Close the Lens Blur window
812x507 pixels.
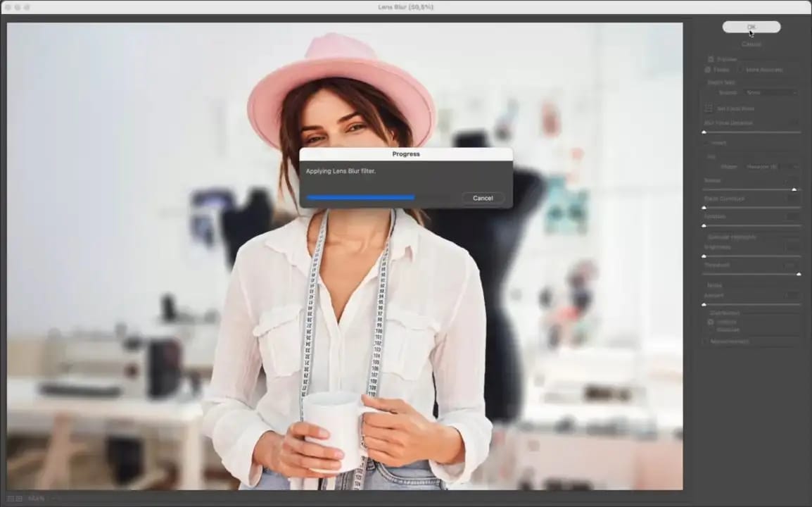pyautogui.click(x=8, y=7)
